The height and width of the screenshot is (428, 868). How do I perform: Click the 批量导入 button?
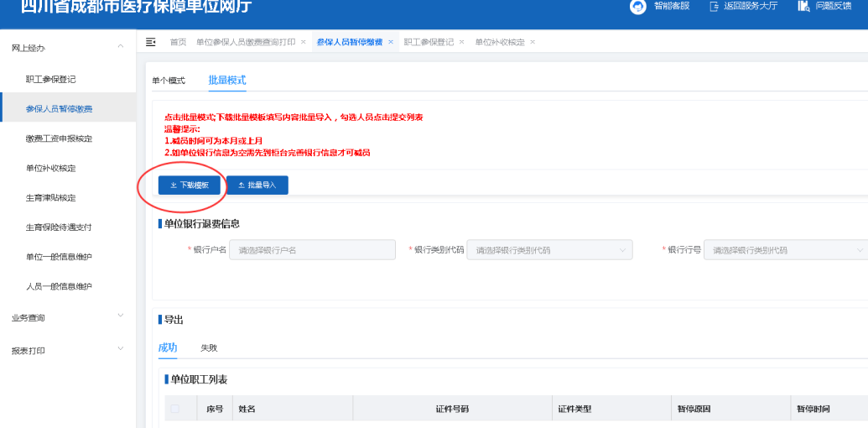pyautogui.click(x=257, y=185)
